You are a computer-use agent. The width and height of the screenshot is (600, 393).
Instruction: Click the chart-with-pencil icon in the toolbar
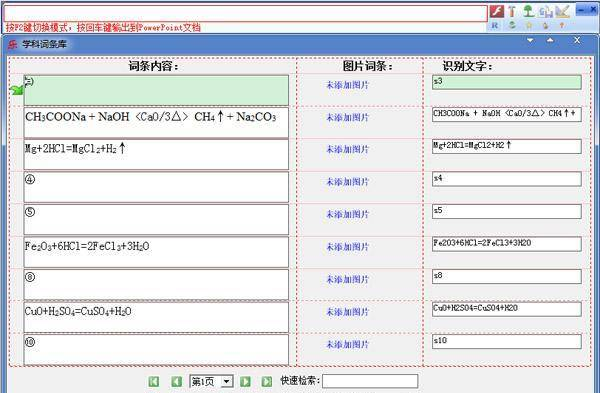tap(562, 11)
